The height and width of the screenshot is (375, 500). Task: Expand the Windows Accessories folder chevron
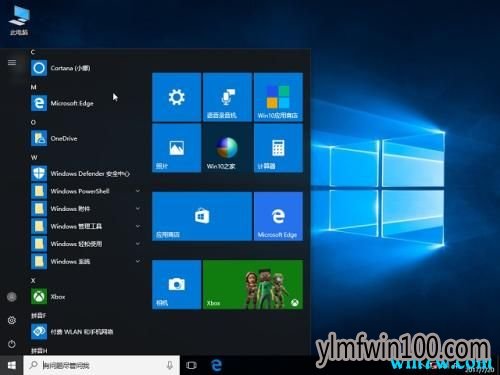(138, 208)
